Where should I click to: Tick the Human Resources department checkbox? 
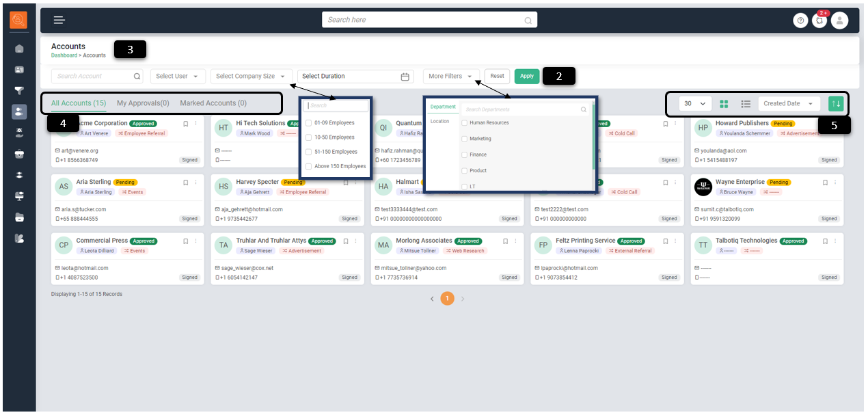click(x=465, y=123)
